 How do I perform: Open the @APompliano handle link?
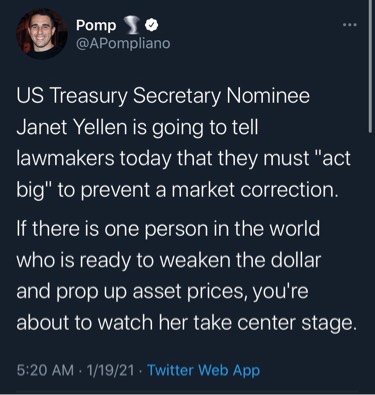click(x=123, y=43)
